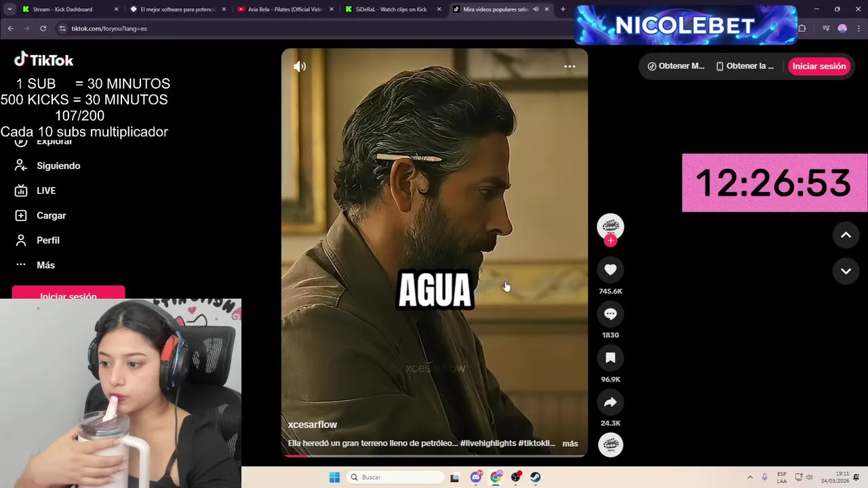Click the #livehighlights hashtag
The width and height of the screenshot is (868, 488).
(x=488, y=443)
